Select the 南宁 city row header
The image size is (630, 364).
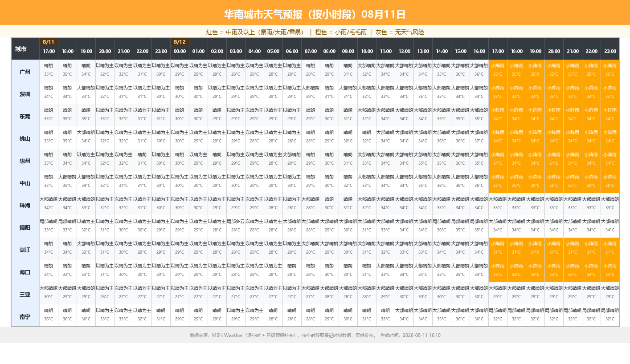coord(25,315)
